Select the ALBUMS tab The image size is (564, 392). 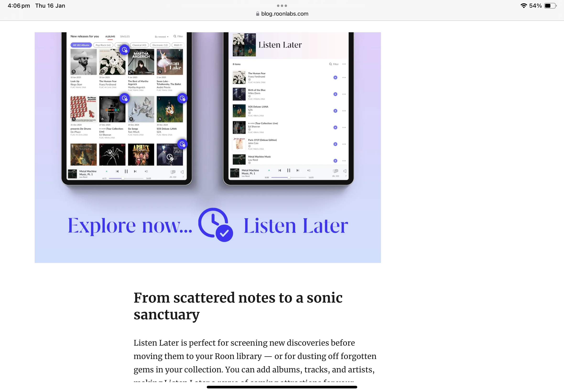point(110,37)
